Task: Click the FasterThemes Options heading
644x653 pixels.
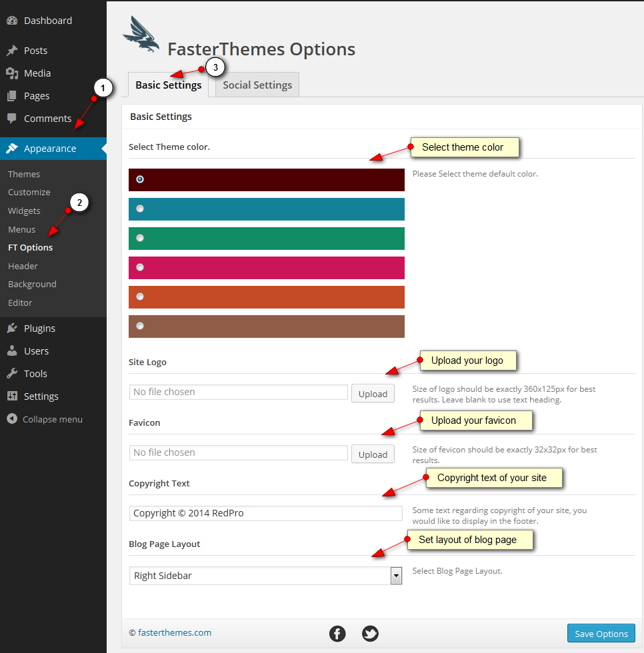Action: click(x=261, y=49)
